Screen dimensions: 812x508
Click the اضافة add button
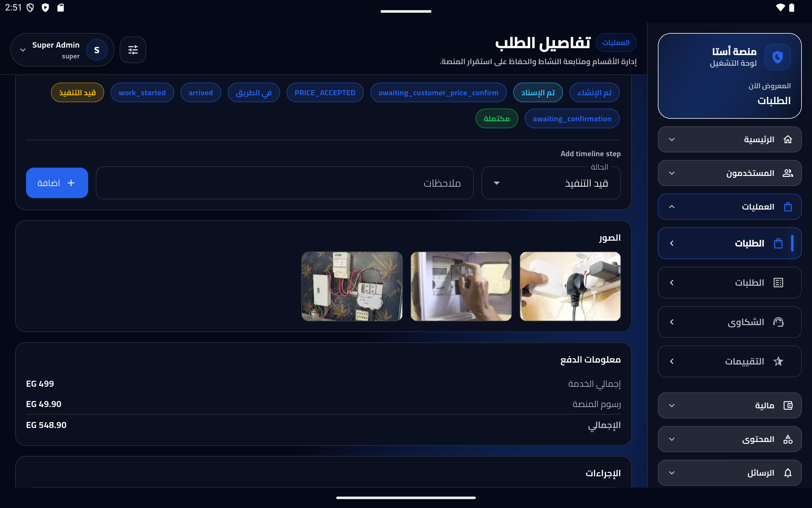[x=57, y=183]
